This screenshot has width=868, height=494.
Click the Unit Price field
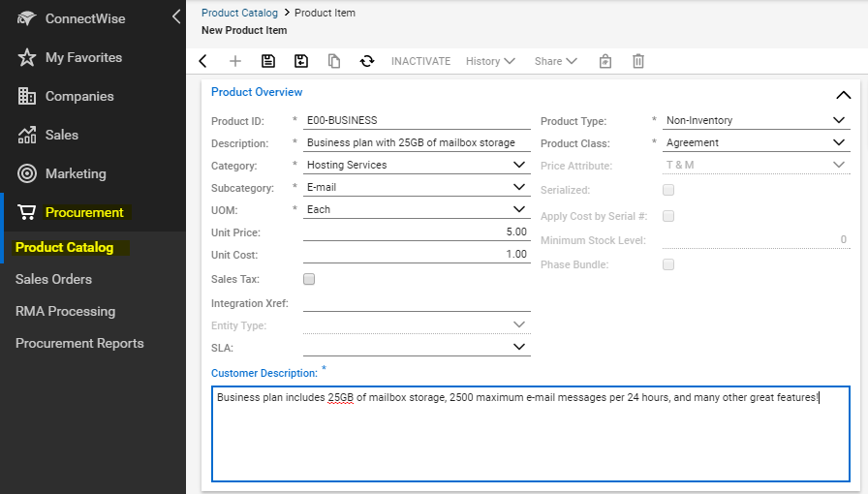click(417, 232)
